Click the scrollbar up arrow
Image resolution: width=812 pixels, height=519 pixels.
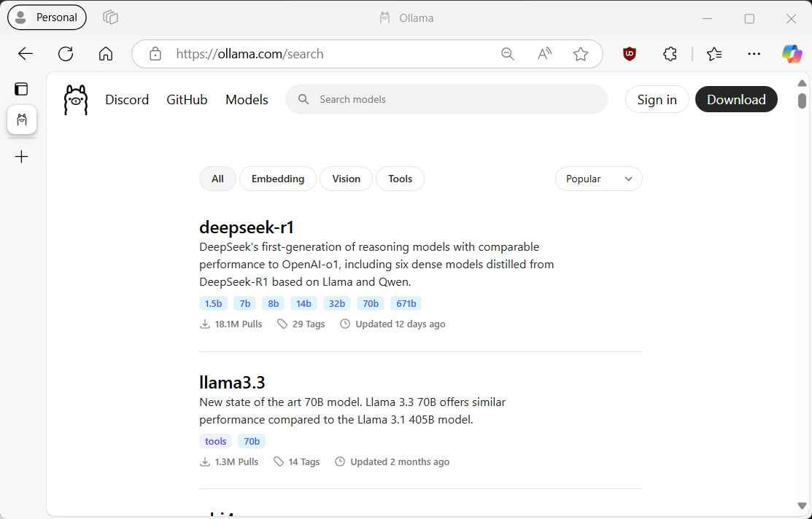803,83
